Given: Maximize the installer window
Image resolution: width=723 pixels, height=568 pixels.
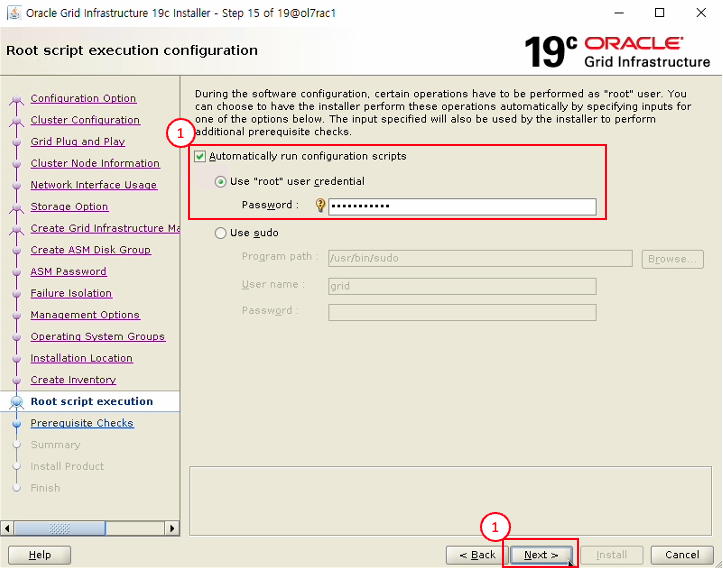Looking at the screenshot, I should pyautogui.click(x=660, y=12).
